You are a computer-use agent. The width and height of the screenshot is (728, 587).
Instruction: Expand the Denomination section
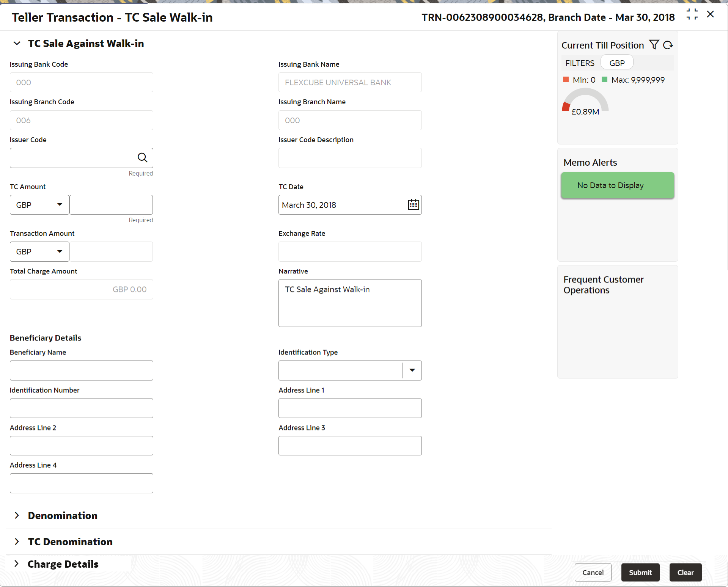pos(17,515)
